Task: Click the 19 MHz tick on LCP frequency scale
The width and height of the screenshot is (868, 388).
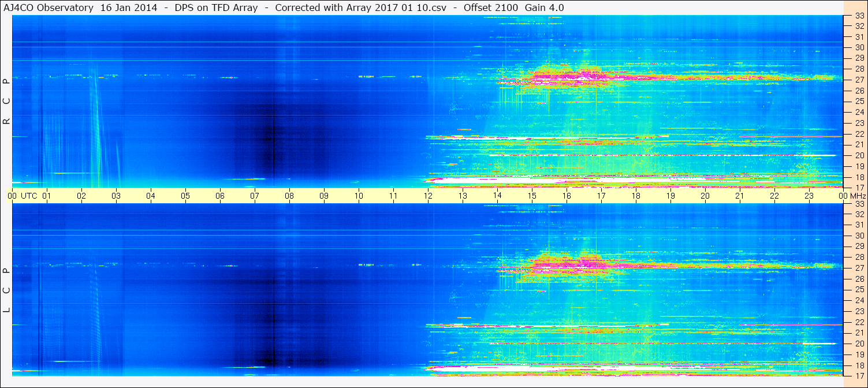Action: click(x=859, y=355)
